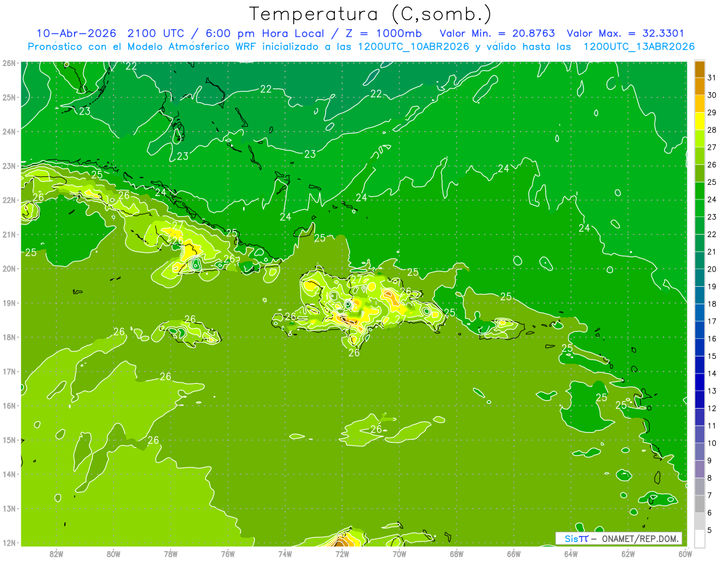Click the orange 31 degree legend swatch
Screen dimensions: 728x562
[699, 69]
